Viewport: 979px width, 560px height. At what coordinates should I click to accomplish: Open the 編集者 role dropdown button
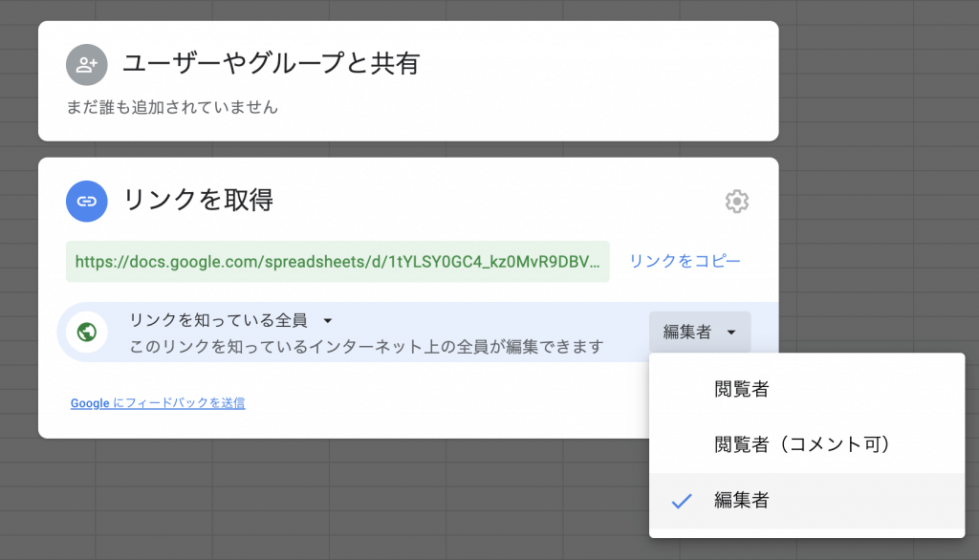699,333
